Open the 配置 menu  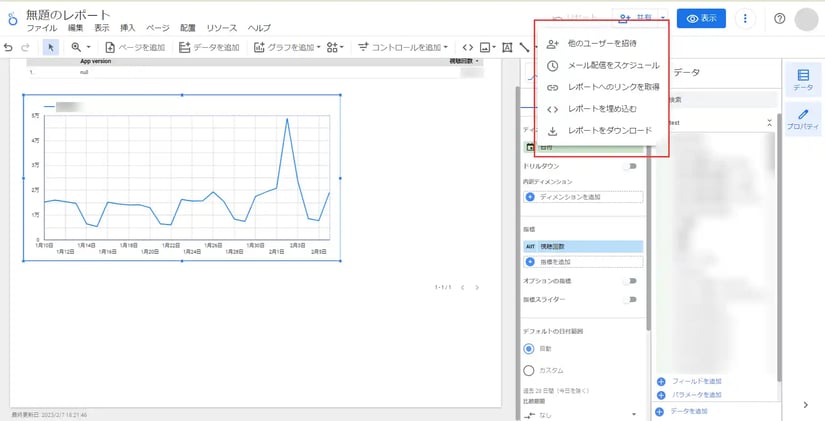[x=188, y=28]
